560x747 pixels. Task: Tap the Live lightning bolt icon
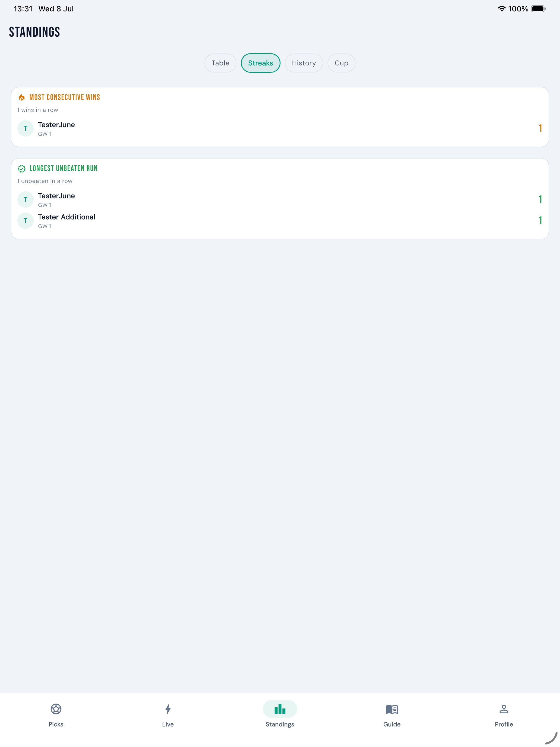click(168, 709)
